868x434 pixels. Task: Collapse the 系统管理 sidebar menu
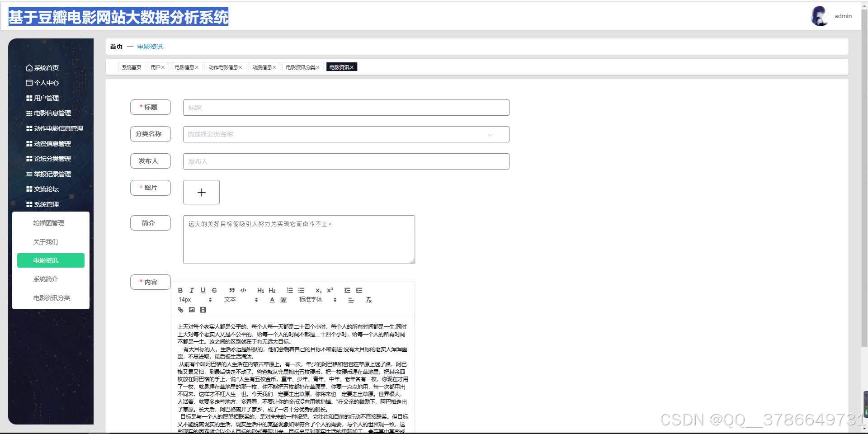(42, 204)
